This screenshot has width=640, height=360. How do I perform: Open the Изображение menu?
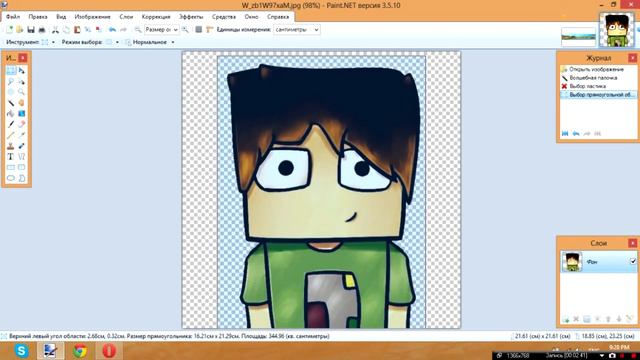pyautogui.click(x=93, y=17)
